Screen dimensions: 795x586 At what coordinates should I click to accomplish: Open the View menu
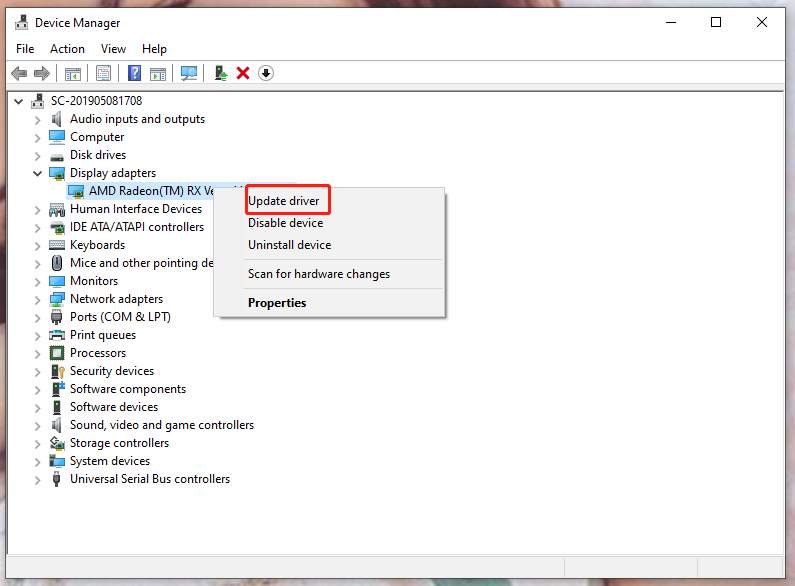113,49
